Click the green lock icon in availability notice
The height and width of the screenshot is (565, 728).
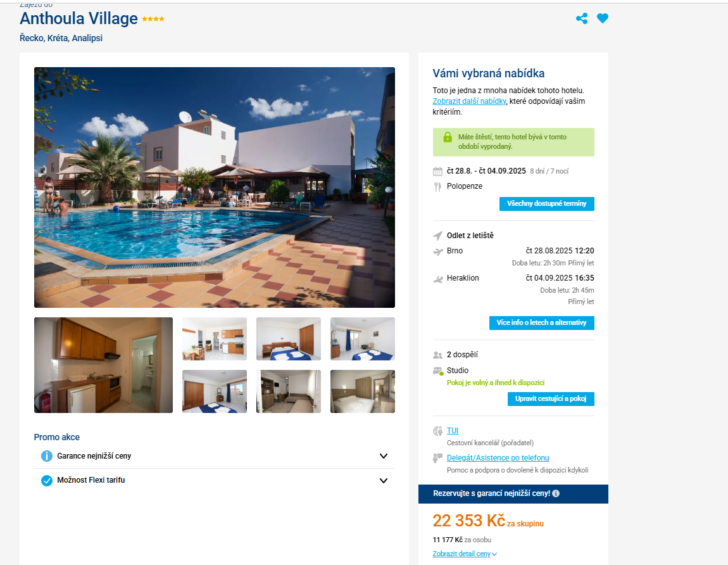pos(448,137)
